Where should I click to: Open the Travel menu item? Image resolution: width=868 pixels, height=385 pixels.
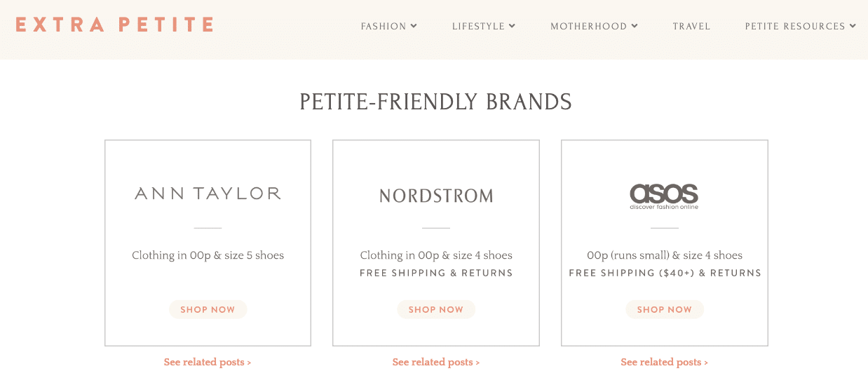691,27
